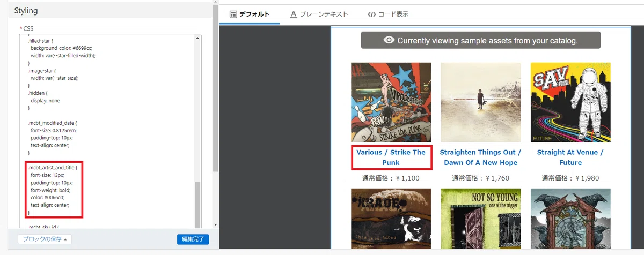Viewport: 644px width, 255px height.
Task: Open the プレーンテキスト tab
Action: [x=319, y=14]
